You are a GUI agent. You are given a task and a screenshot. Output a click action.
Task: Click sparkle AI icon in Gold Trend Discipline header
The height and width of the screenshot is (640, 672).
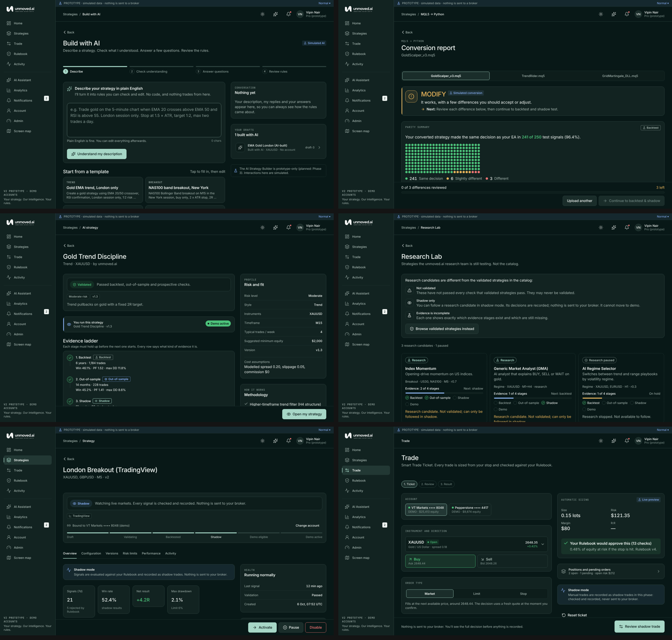pyautogui.click(x=275, y=228)
